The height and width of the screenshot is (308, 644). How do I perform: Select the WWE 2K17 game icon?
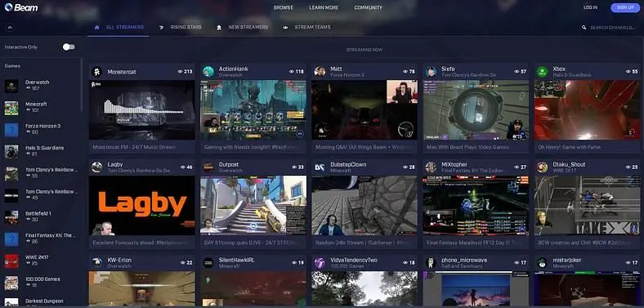click(x=11, y=261)
